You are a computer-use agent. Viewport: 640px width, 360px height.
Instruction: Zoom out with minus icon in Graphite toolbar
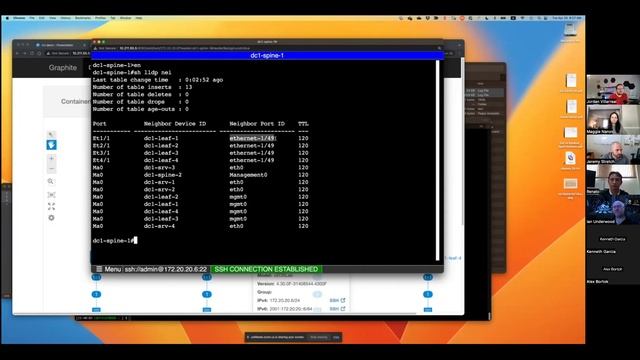[x=51, y=168]
